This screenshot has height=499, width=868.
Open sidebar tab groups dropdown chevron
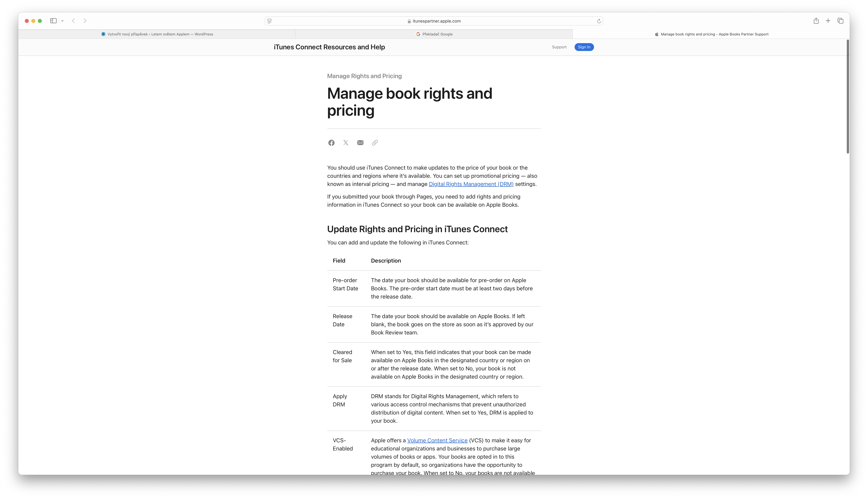click(x=62, y=21)
